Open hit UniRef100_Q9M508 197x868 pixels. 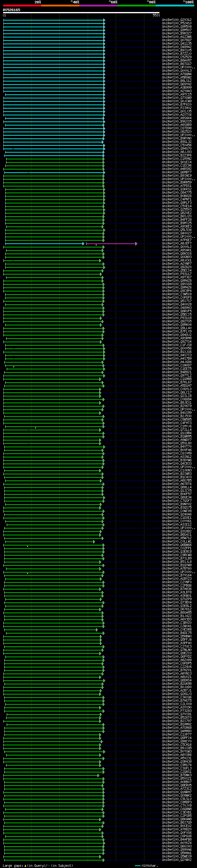(177, 26)
